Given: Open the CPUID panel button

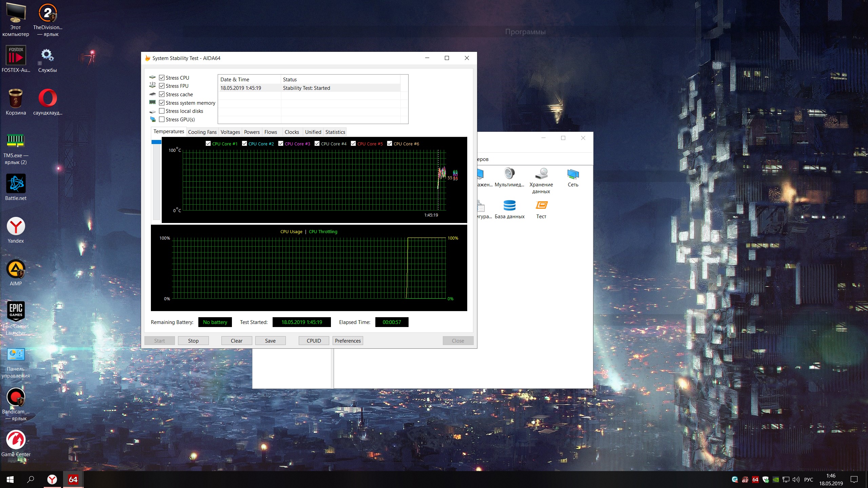Looking at the screenshot, I should point(314,341).
